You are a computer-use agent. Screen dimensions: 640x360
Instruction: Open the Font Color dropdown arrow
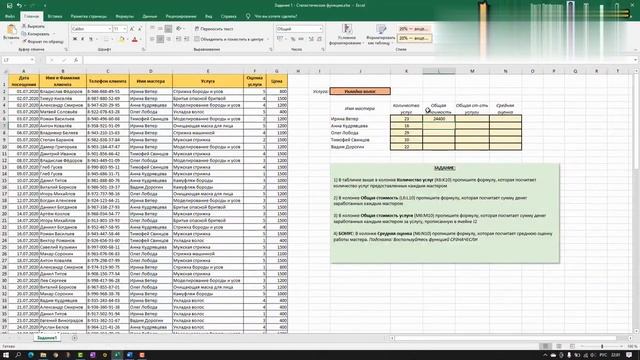(140, 40)
